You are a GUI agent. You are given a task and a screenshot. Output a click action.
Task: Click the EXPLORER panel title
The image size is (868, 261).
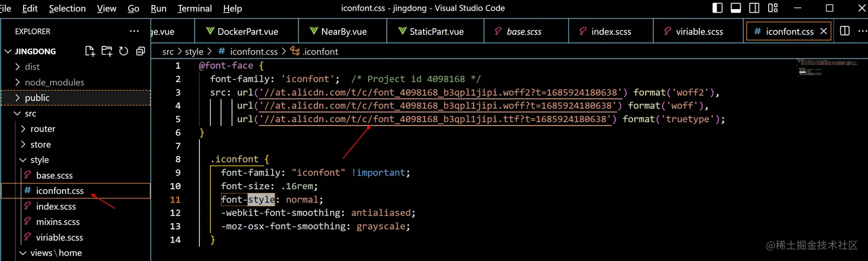33,31
